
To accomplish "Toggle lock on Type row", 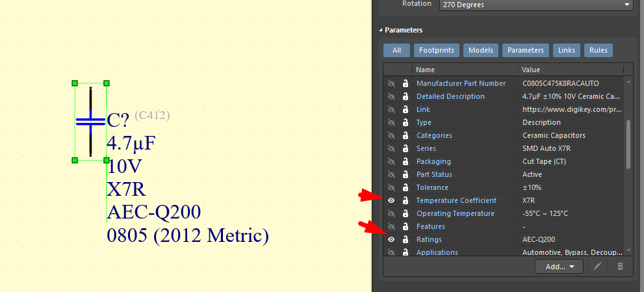I will pyautogui.click(x=406, y=122).
